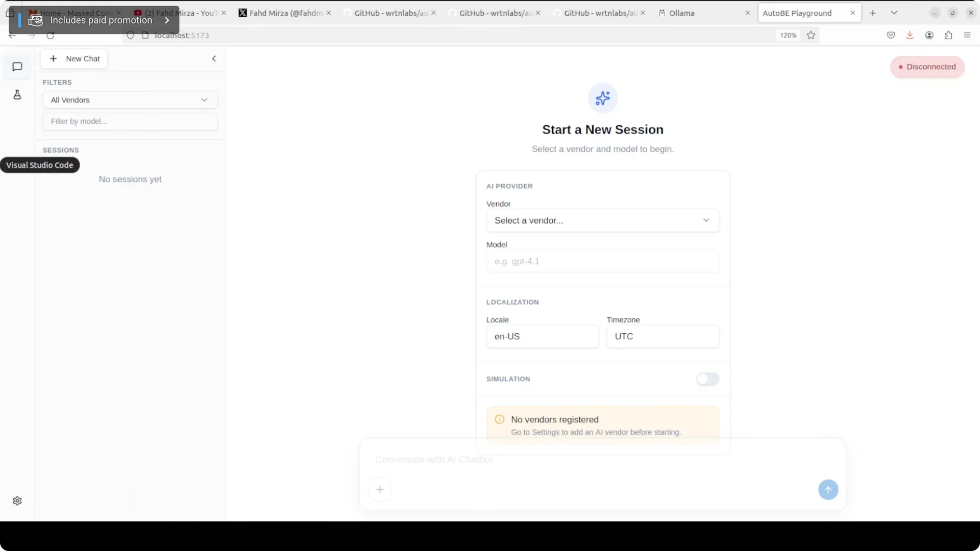Click the No vendors registered info icon

pyautogui.click(x=500, y=419)
